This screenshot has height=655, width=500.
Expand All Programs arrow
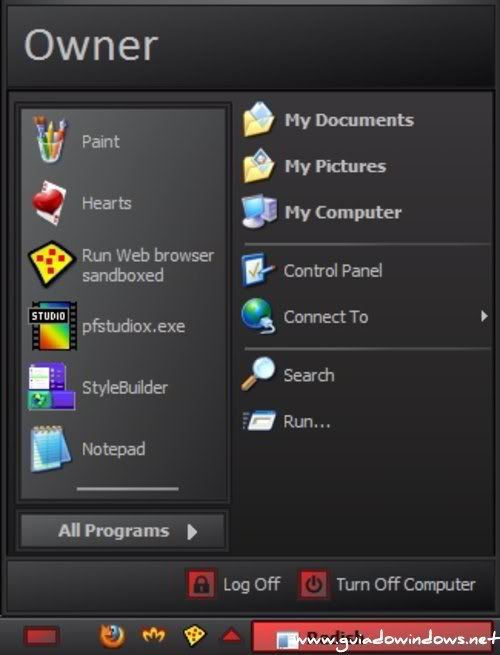tap(192, 532)
